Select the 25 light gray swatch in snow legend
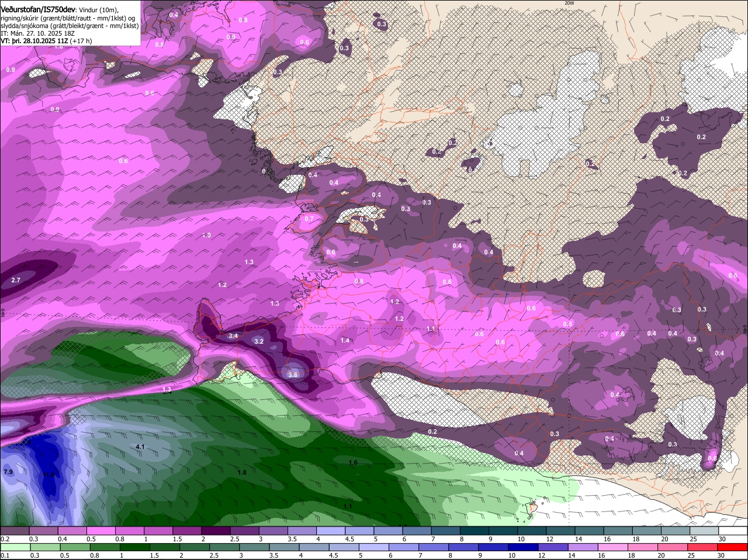Image resolution: width=748 pixels, height=560 pixels. (705, 530)
